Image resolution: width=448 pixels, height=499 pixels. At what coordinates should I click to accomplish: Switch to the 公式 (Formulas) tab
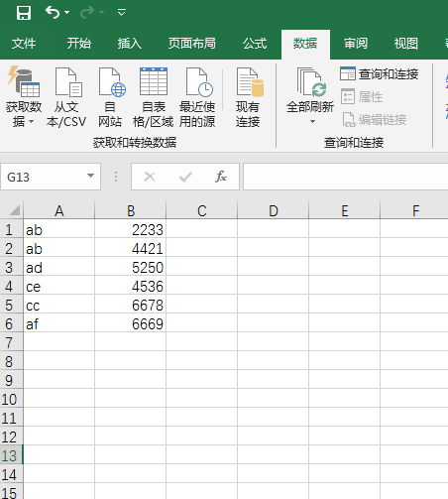tap(255, 44)
